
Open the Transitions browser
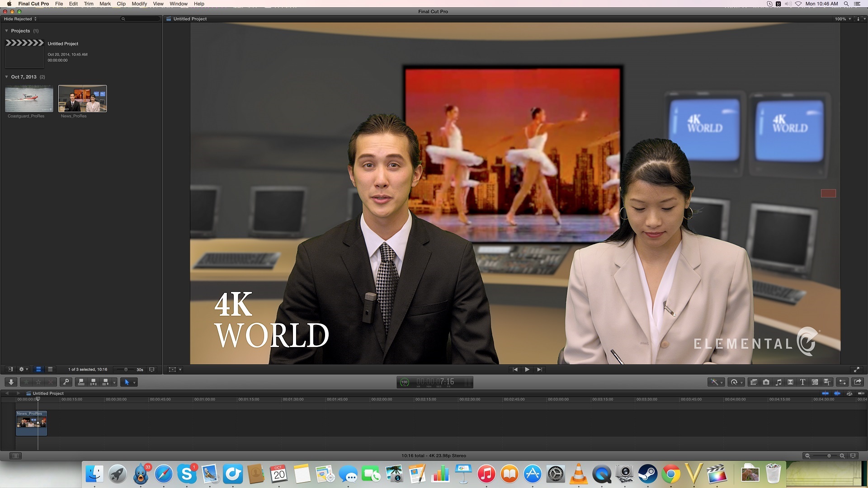pyautogui.click(x=790, y=382)
